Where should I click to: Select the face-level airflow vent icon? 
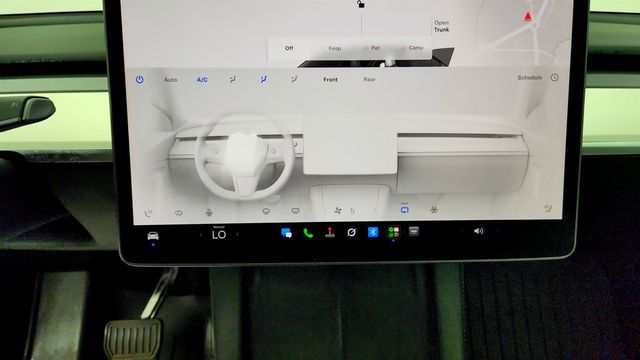(233, 80)
